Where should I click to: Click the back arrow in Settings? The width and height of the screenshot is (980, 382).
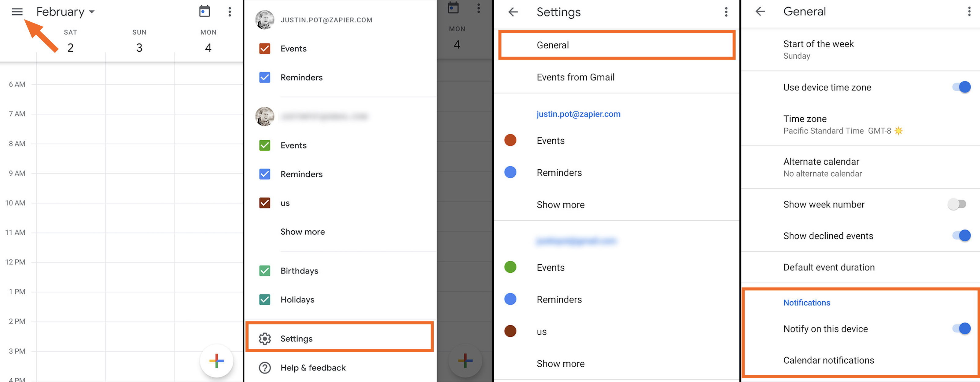tap(513, 12)
